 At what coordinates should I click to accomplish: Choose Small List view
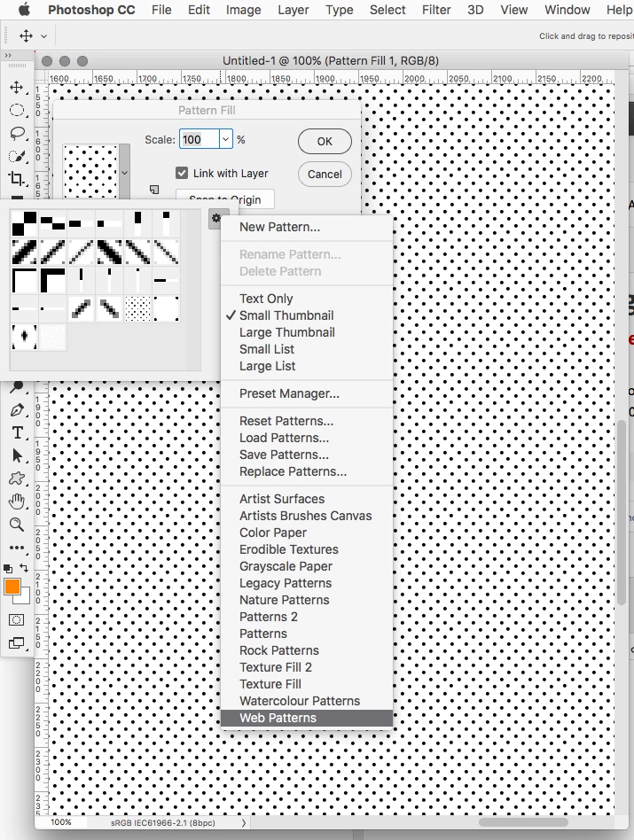(307, 349)
